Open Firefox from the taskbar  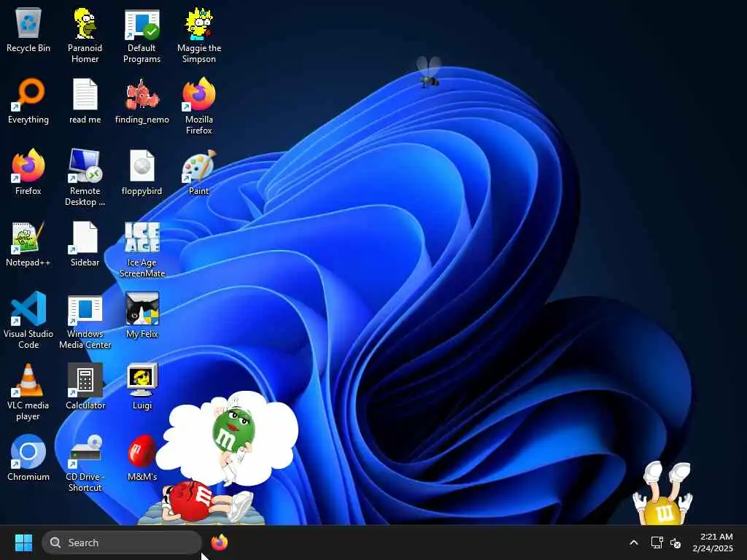219,542
